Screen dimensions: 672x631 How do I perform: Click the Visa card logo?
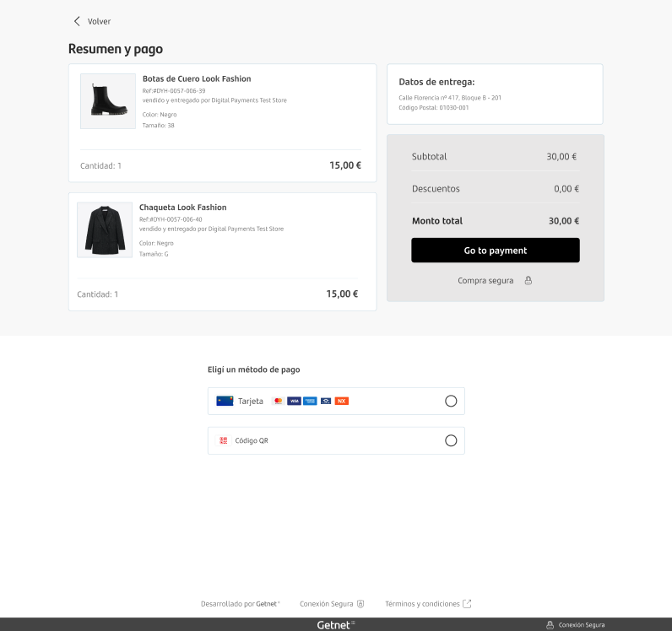tap(294, 401)
